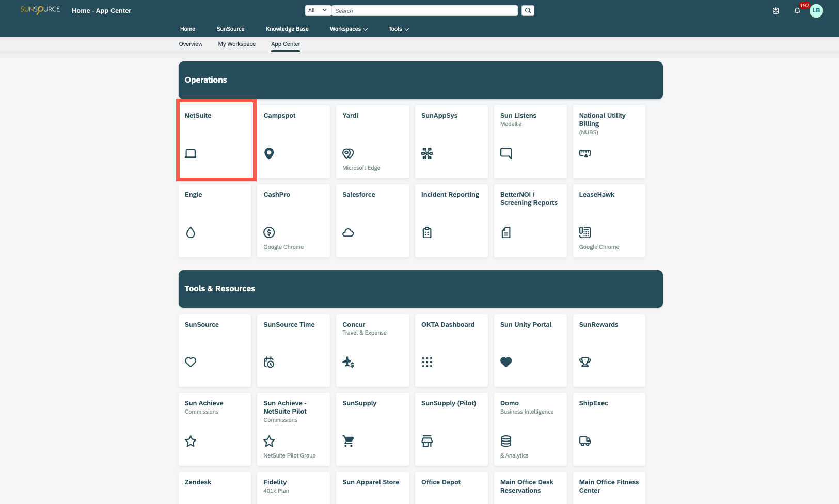Open the SunSource navigation item
This screenshot has width=839, height=504.
click(x=230, y=29)
